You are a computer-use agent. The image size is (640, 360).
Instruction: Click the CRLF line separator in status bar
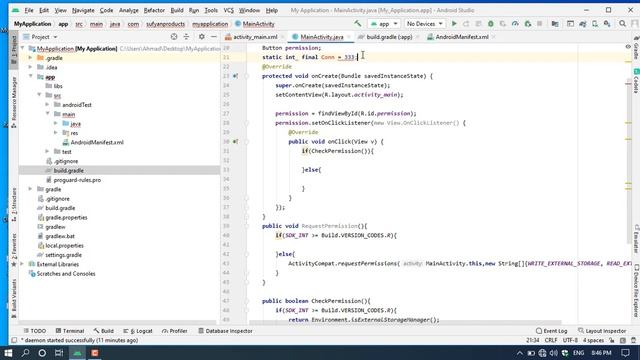(x=551, y=340)
